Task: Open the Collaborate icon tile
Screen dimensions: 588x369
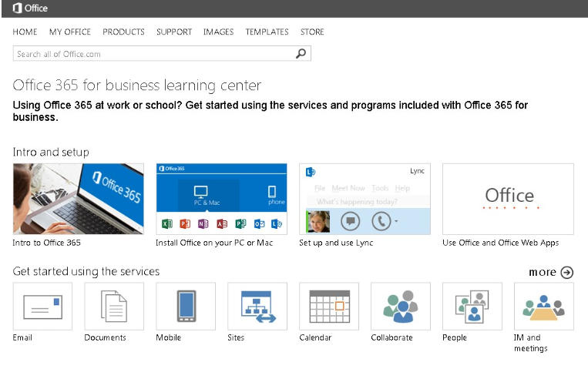Action: pos(401,307)
